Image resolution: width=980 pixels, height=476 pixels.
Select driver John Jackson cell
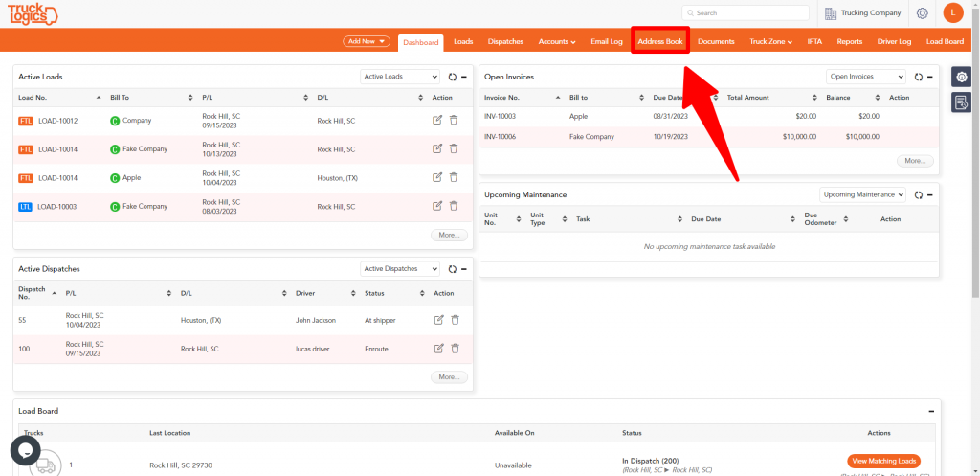[316, 320]
